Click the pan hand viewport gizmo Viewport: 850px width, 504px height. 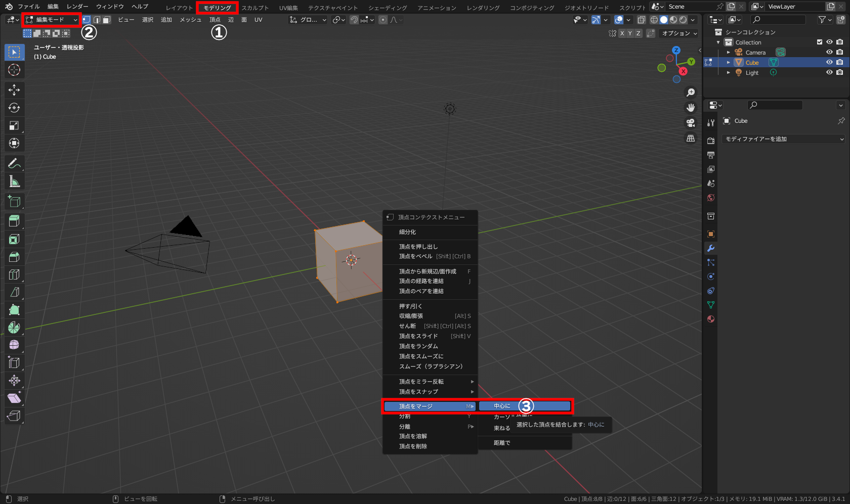click(x=691, y=108)
